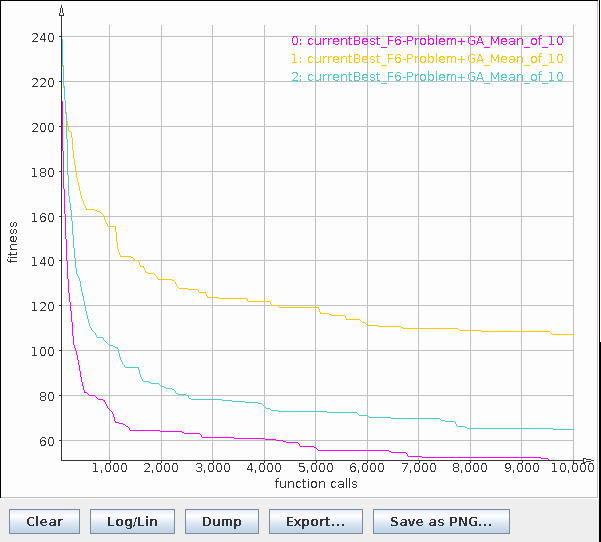Click the y-axis arrow tip at top

(x=62, y=11)
